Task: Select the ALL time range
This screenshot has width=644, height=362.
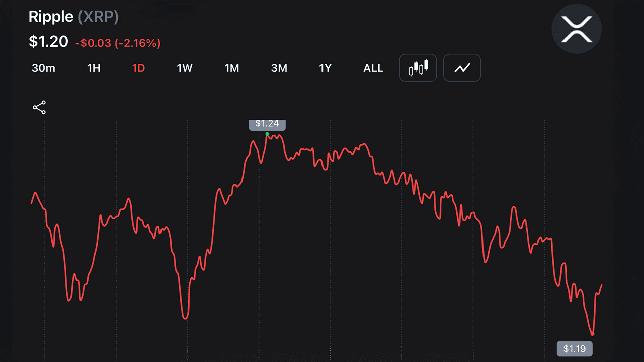Action: point(373,68)
